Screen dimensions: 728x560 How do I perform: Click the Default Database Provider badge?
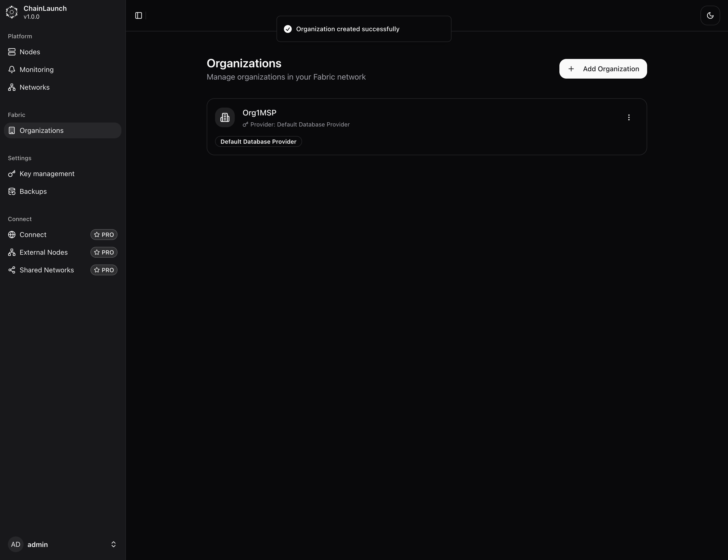[x=258, y=141]
